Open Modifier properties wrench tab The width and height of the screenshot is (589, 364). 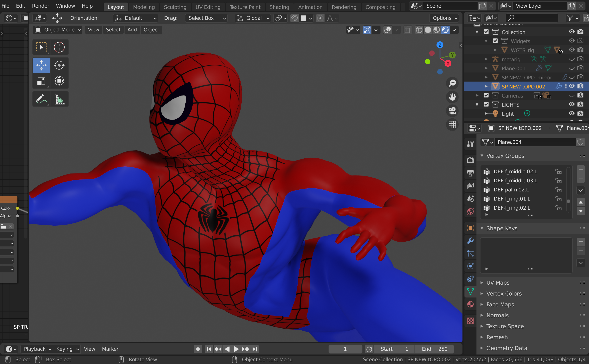470,240
